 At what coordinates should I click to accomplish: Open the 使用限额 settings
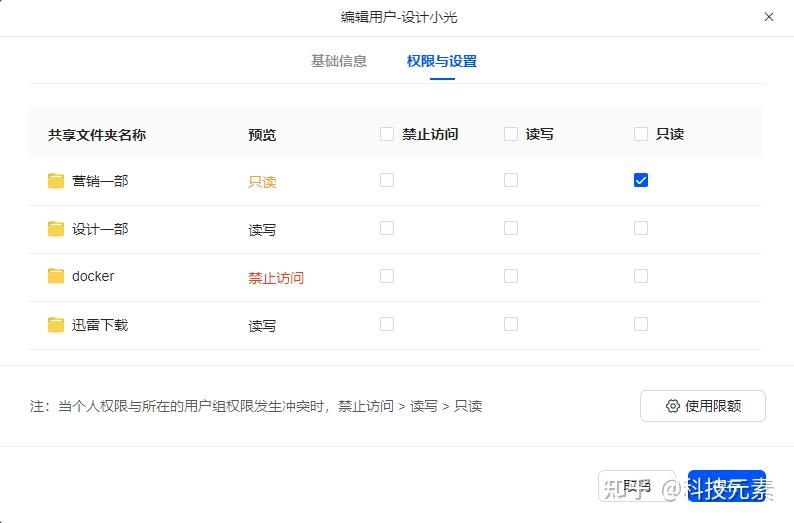pos(702,406)
